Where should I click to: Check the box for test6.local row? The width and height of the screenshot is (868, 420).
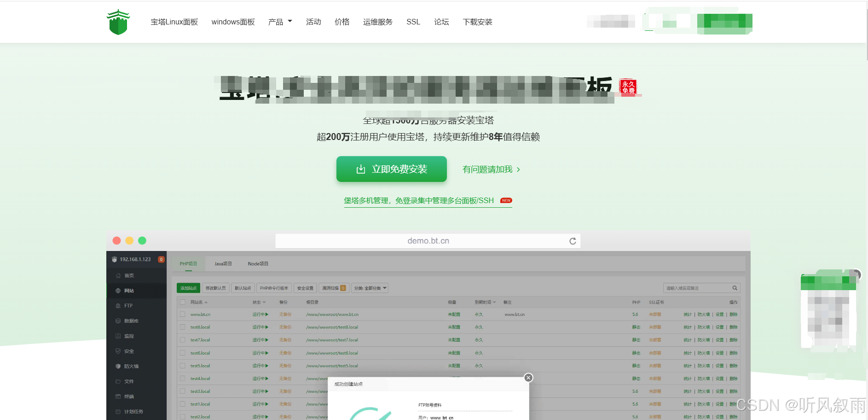click(x=183, y=353)
